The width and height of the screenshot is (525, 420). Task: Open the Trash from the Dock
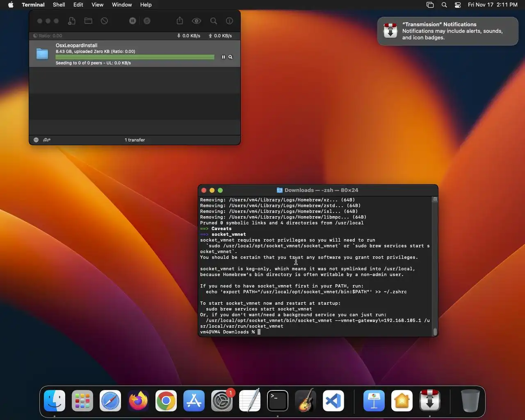(470, 401)
